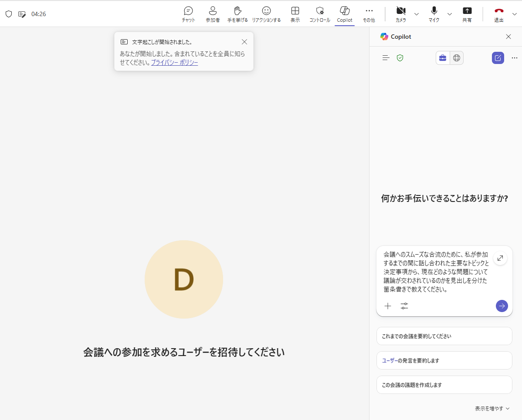Expand 表示を増やす for more prompts
This screenshot has height=420, width=522.
click(492, 408)
